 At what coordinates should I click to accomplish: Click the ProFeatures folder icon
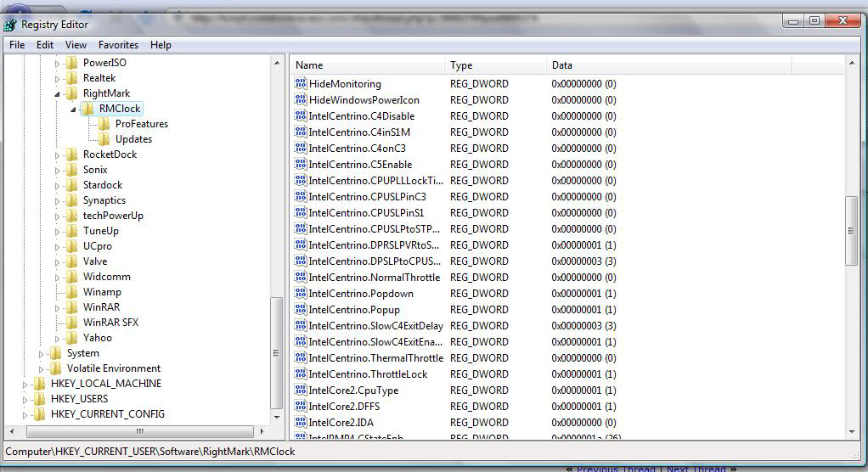[104, 123]
